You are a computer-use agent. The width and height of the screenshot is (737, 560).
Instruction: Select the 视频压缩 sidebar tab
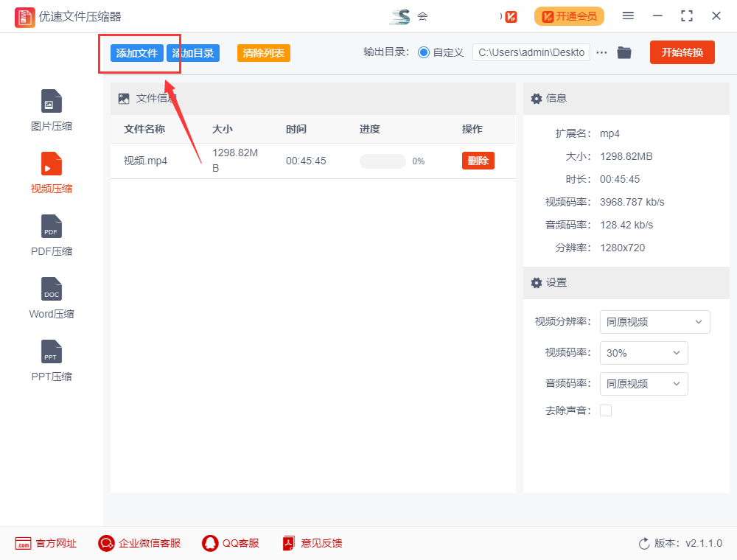[x=52, y=164]
